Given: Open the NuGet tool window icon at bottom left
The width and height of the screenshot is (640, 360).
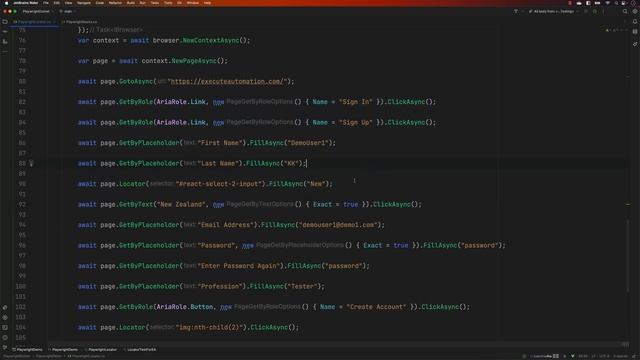Looking at the screenshot, I should (5, 307).
